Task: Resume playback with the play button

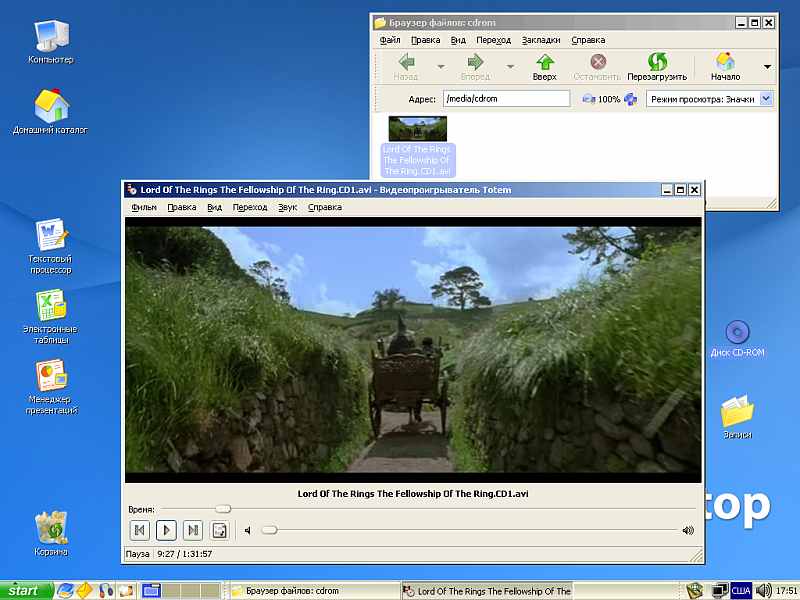Action: coord(166,531)
